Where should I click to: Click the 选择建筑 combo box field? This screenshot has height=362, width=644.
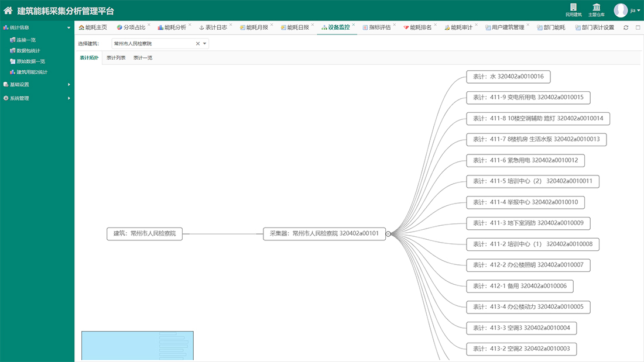coord(160,43)
